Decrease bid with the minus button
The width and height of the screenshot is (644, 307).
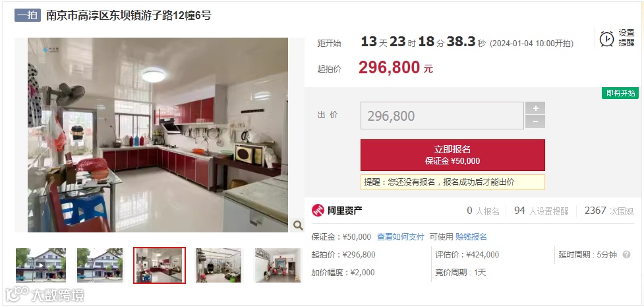535,122
